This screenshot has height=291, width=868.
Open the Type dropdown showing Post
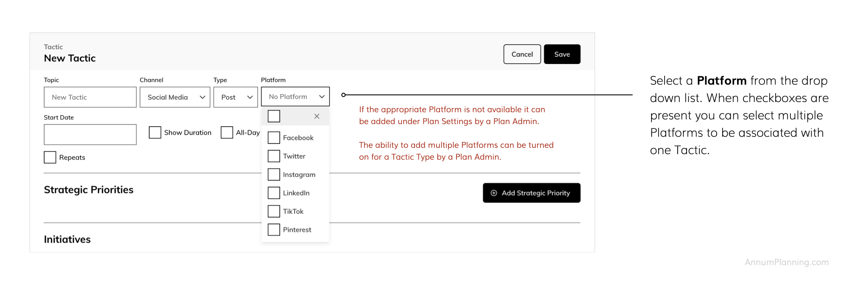(x=236, y=97)
